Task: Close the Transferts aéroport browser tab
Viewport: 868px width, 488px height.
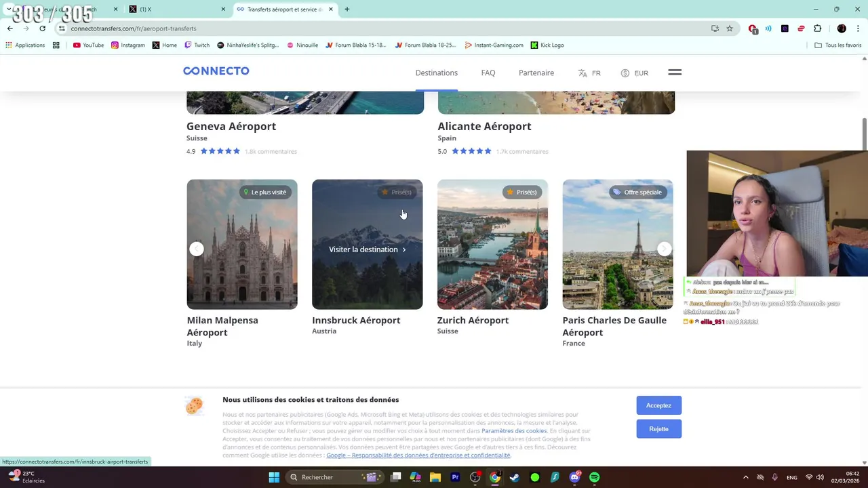Action: [331, 9]
